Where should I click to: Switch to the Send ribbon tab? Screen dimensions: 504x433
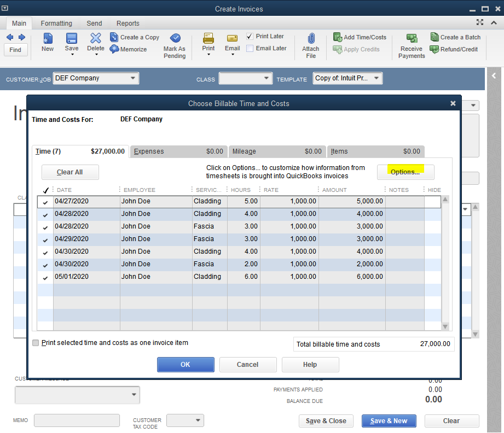point(94,23)
